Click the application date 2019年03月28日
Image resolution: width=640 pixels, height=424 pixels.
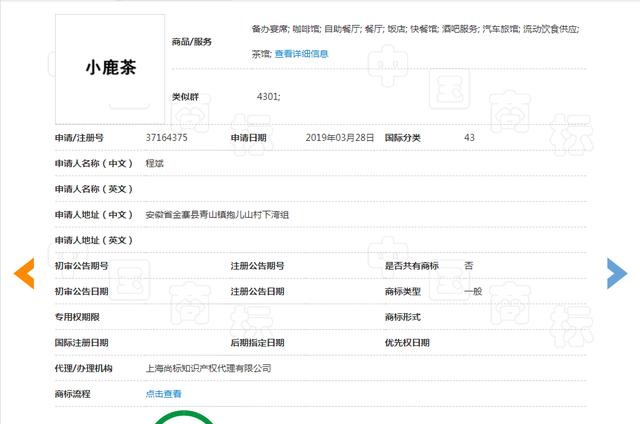[340, 138]
